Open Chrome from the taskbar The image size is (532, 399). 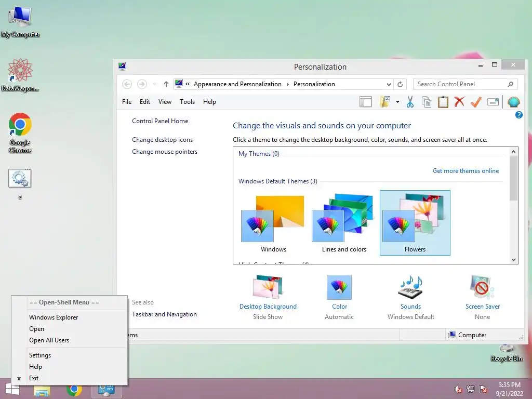(x=74, y=390)
